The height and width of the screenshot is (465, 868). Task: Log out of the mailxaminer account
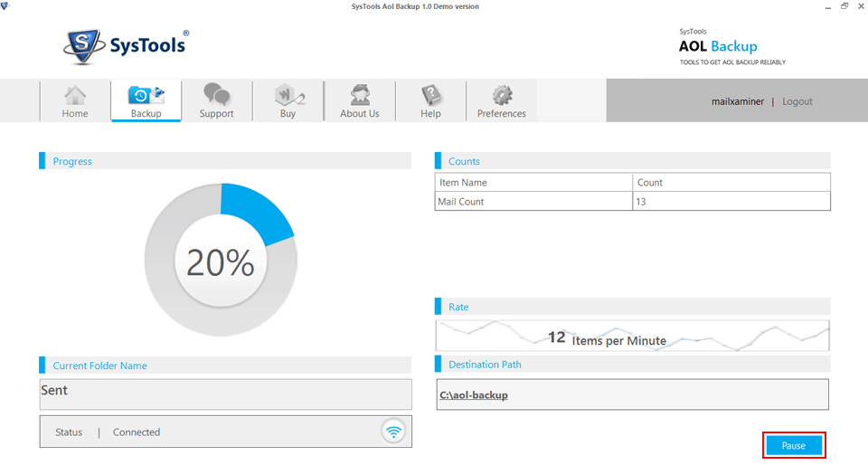(797, 101)
